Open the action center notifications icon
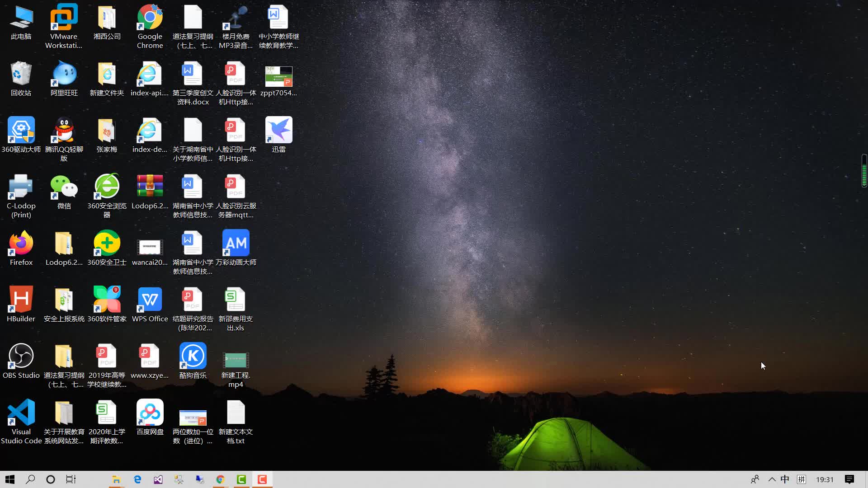This screenshot has height=488, width=868. coord(849,479)
